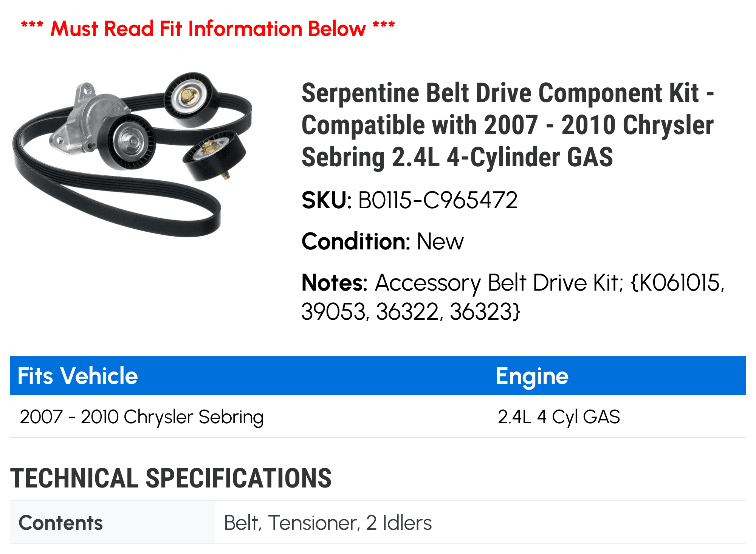Click the Fits Vehicle column header

[x=78, y=376]
